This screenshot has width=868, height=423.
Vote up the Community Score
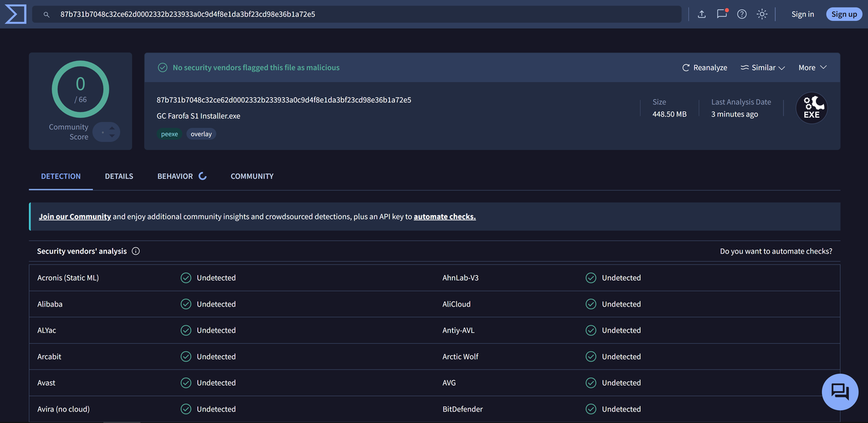(112, 127)
